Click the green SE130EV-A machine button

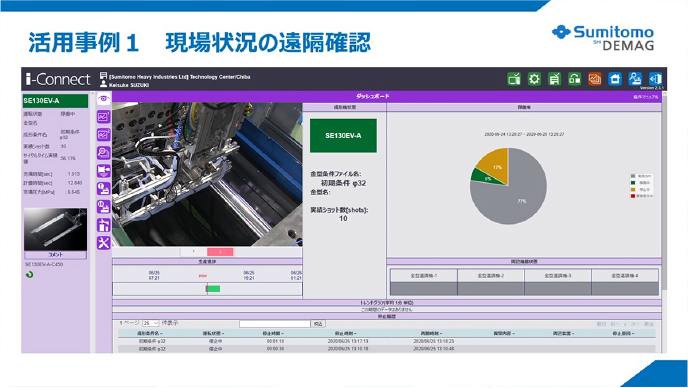tap(343, 136)
